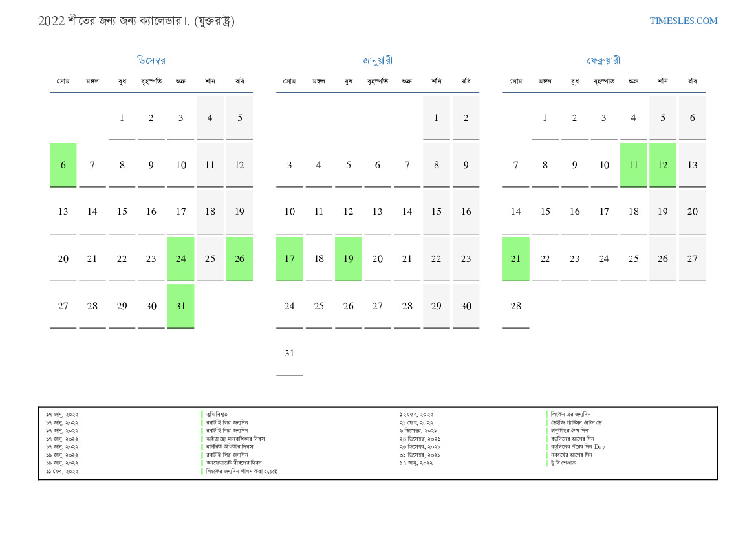Select highlighted February 21 date cell
756x535 pixels.
[x=515, y=259]
